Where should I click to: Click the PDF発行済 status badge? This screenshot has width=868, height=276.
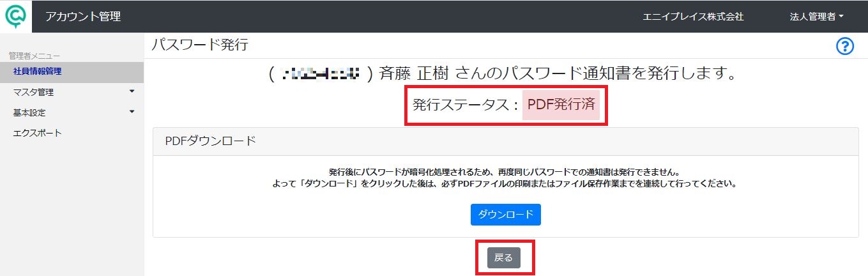[x=561, y=105]
